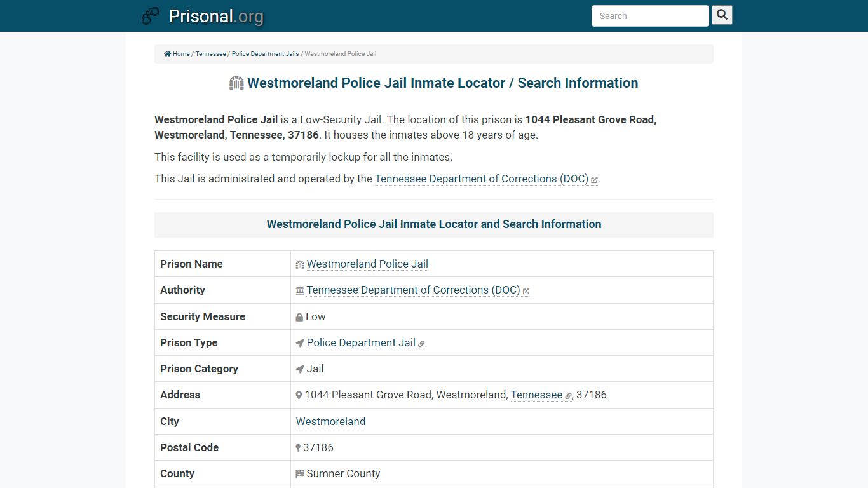The width and height of the screenshot is (868, 488).
Task: Click the postal code value 37186
Action: [x=318, y=447]
